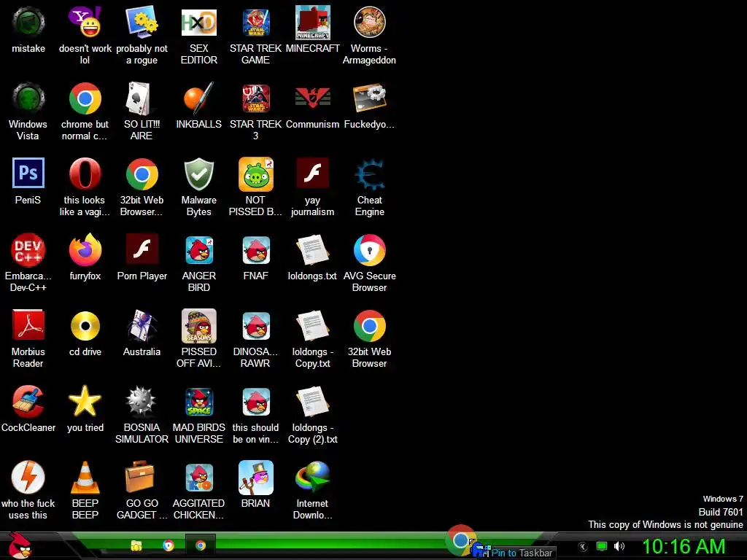Click the 'loldongs - Copy (2).txt' file
This screenshot has width=747, height=560.
click(312, 402)
